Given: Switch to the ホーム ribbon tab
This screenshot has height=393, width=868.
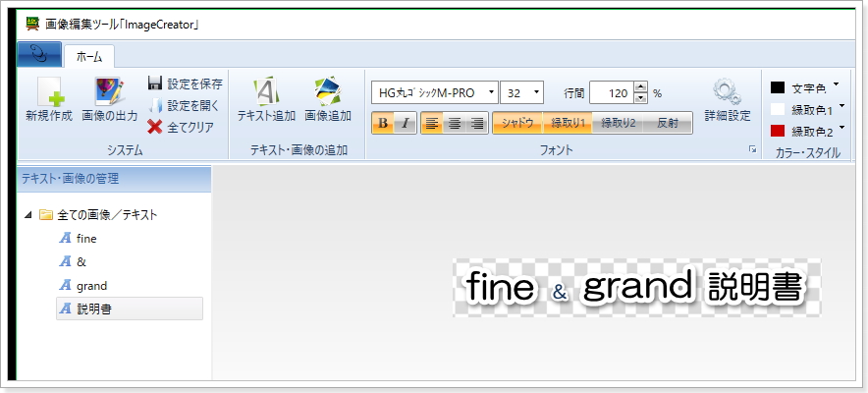Looking at the screenshot, I should tap(89, 56).
